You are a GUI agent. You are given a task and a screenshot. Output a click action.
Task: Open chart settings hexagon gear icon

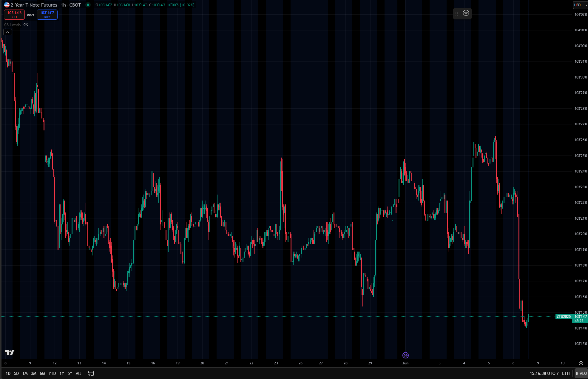pos(581,363)
